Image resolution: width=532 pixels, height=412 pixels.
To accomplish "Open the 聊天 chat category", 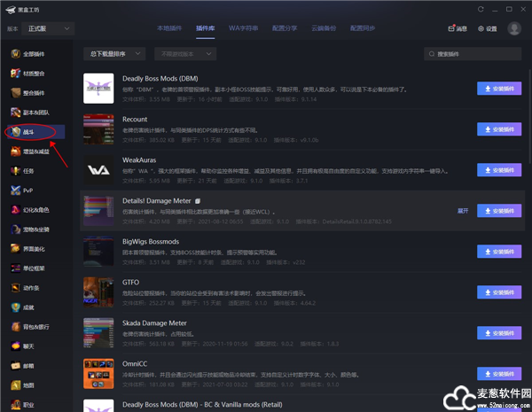I will (22, 346).
